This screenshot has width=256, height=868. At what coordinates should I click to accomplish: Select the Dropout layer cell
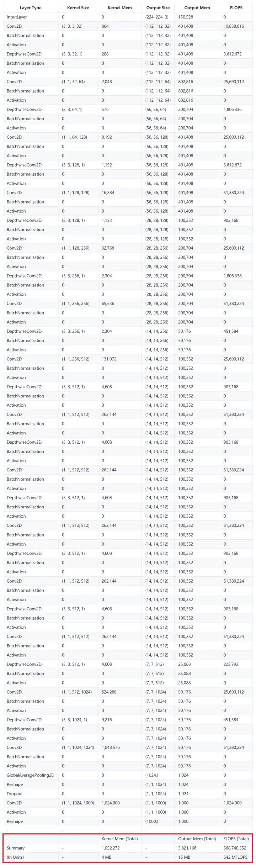point(15,794)
